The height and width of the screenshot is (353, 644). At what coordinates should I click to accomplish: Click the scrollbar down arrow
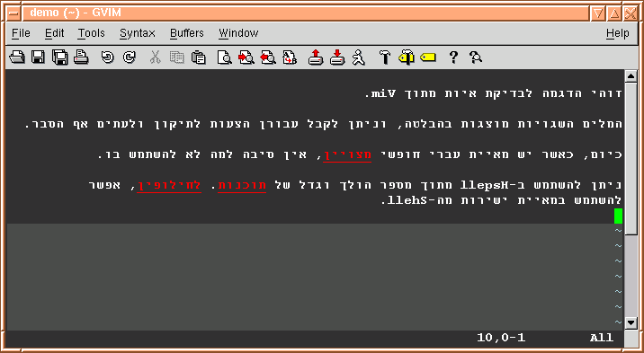[x=631, y=322]
